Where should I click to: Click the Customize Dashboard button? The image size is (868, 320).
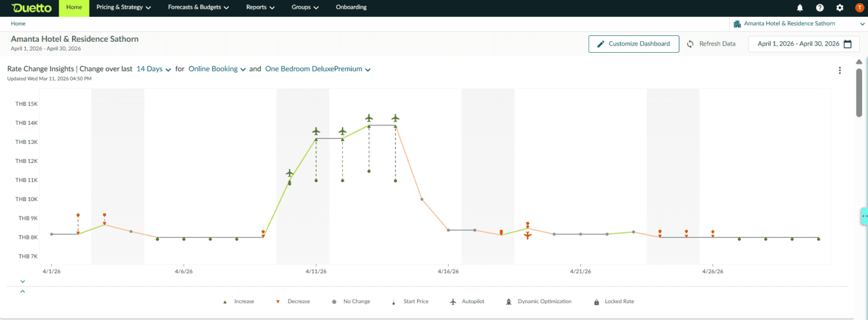[x=634, y=44]
